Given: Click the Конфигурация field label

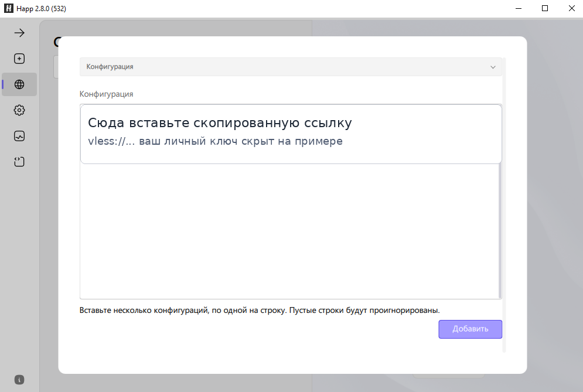Looking at the screenshot, I should click(106, 94).
